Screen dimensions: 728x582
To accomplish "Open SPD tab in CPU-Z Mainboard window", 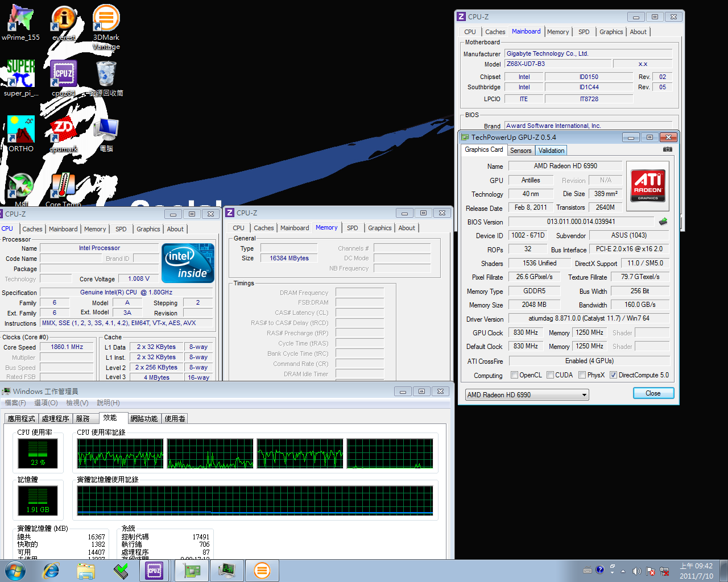I will (584, 32).
